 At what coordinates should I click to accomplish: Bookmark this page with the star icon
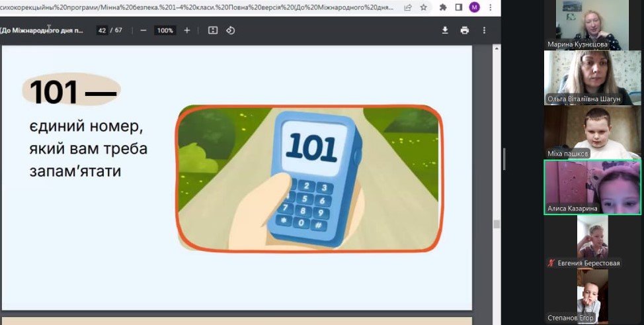pyautogui.click(x=424, y=7)
